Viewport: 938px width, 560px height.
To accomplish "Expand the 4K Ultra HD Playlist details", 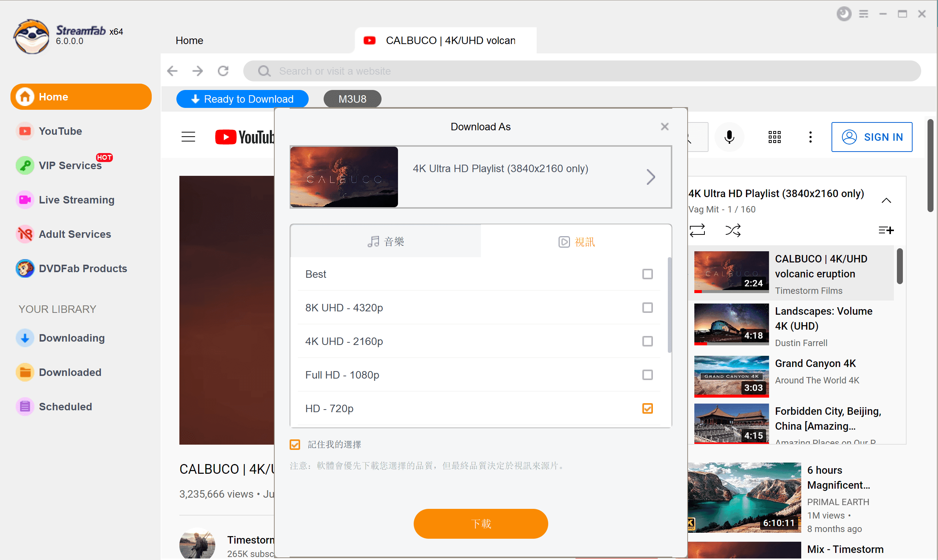I will [x=651, y=177].
